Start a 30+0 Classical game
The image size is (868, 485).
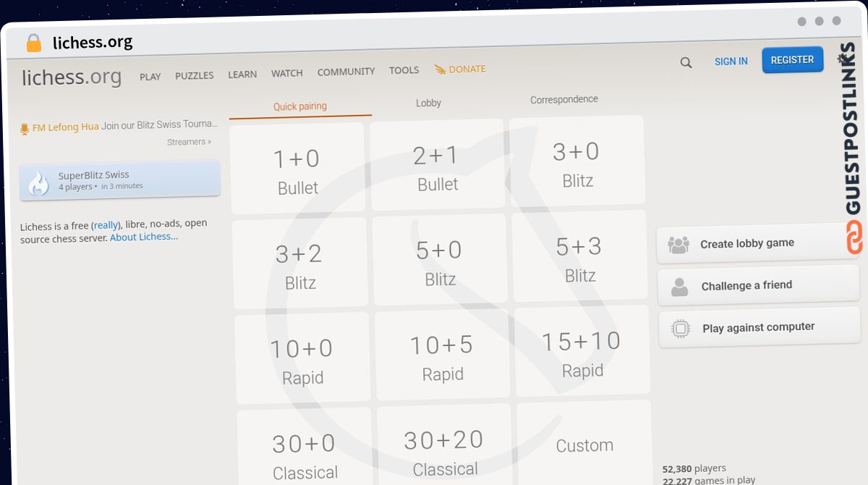pos(305,447)
